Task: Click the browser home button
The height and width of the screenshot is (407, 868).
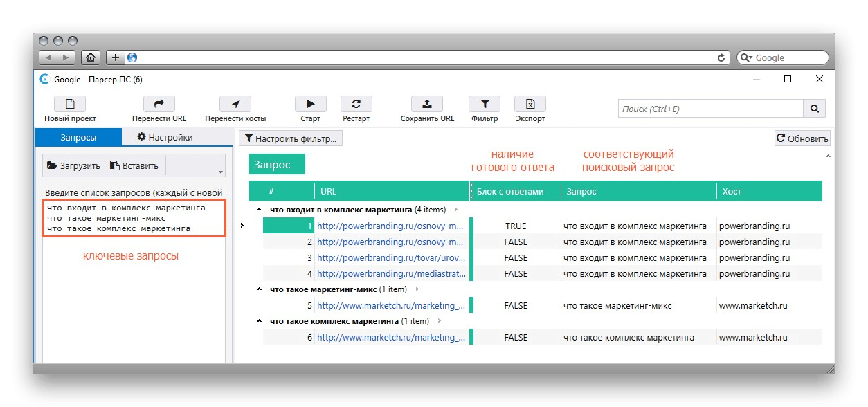Action: point(90,57)
